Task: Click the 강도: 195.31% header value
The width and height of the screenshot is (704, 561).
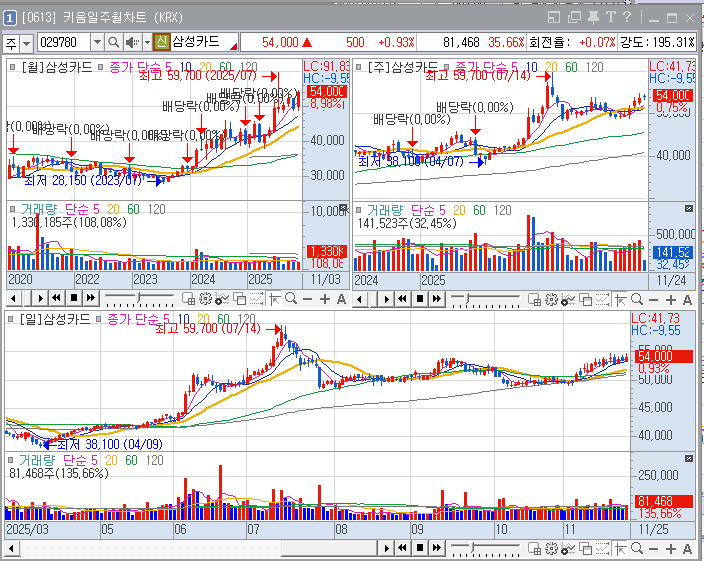Action: [657, 43]
